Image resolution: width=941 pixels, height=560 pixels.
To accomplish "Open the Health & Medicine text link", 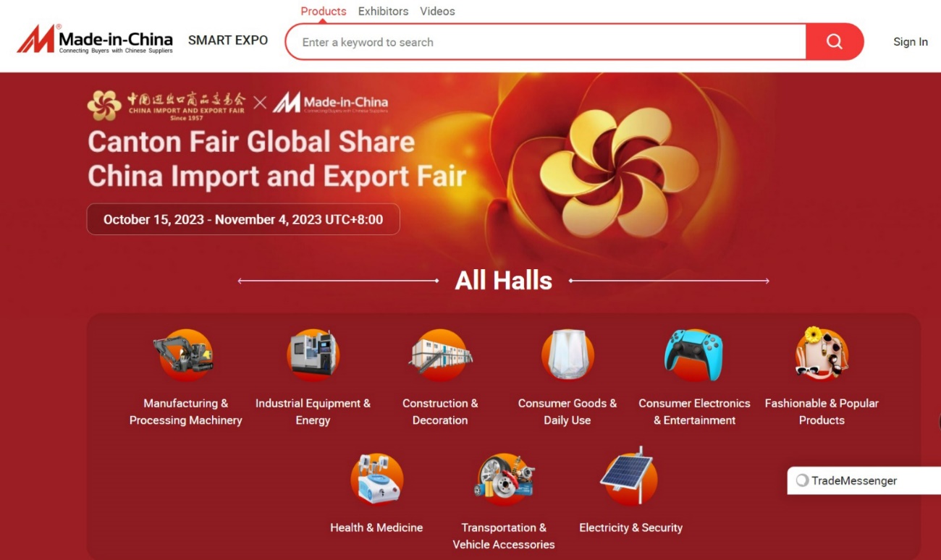I will click(376, 527).
